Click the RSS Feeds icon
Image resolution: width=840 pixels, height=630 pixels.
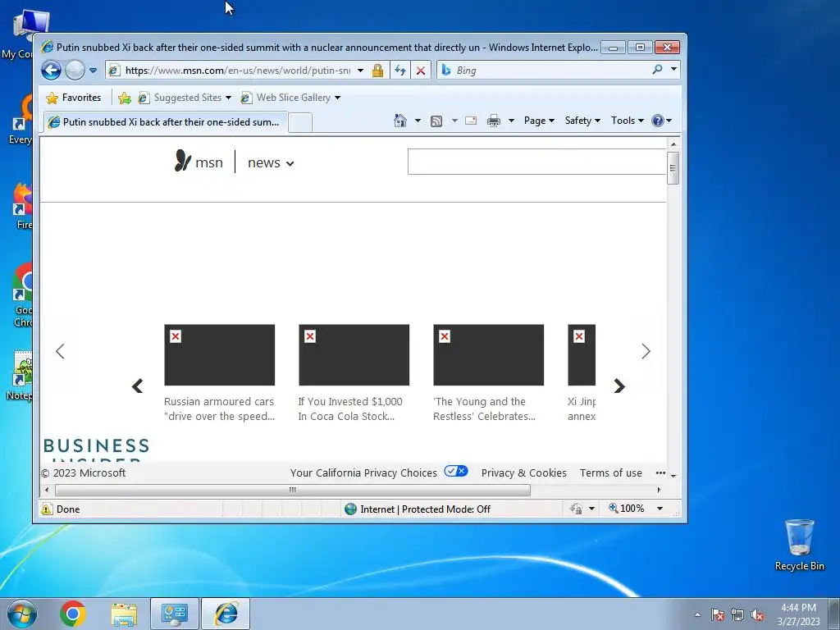[x=436, y=121]
